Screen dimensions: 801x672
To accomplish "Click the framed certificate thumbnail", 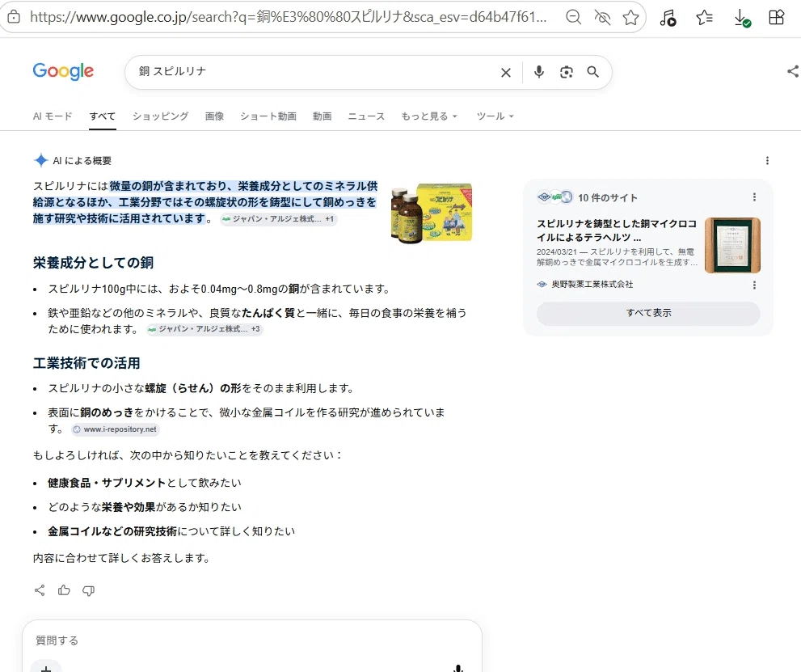I will point(732,245).
